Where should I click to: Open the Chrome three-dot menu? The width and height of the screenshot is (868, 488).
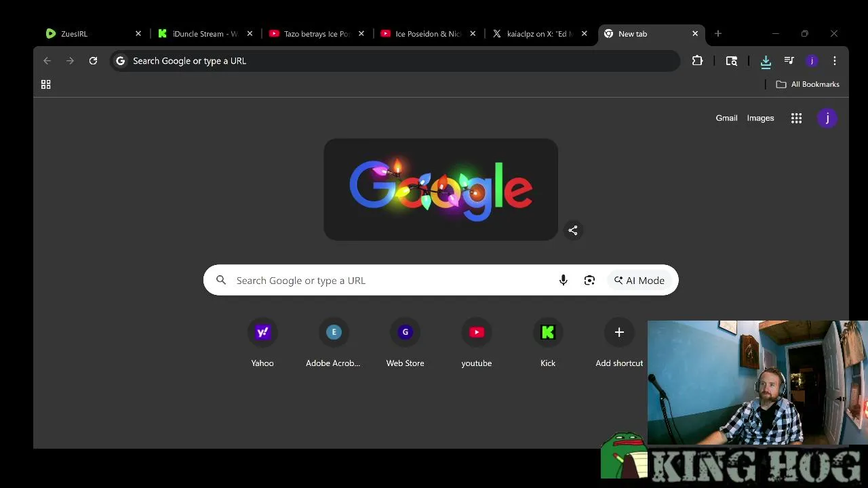click(835, 61)
